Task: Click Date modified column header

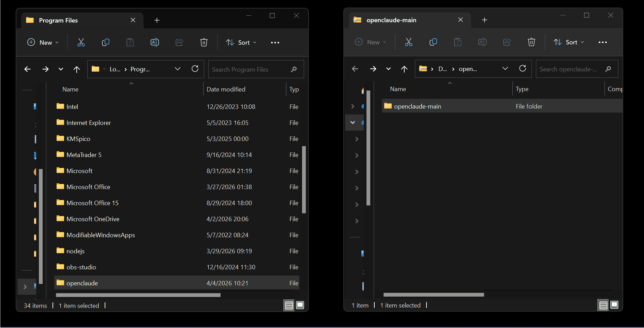Action: pyautogui.click(x=226, y=89)
